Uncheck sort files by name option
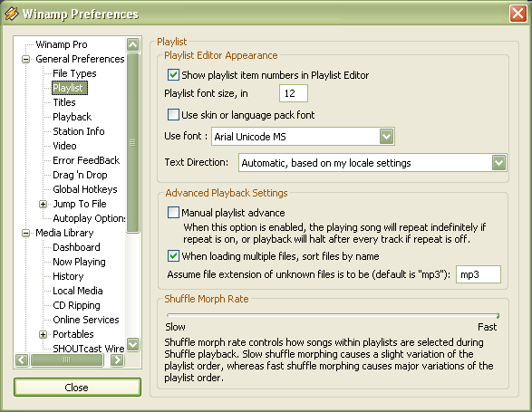This screenshot has height=412, width=532. coord(173,255)
